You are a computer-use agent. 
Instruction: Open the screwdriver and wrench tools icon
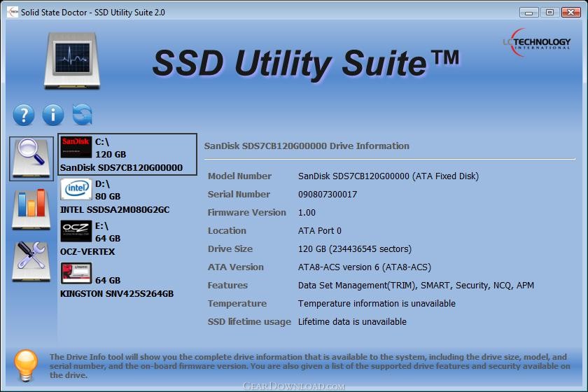click(31, 261)
